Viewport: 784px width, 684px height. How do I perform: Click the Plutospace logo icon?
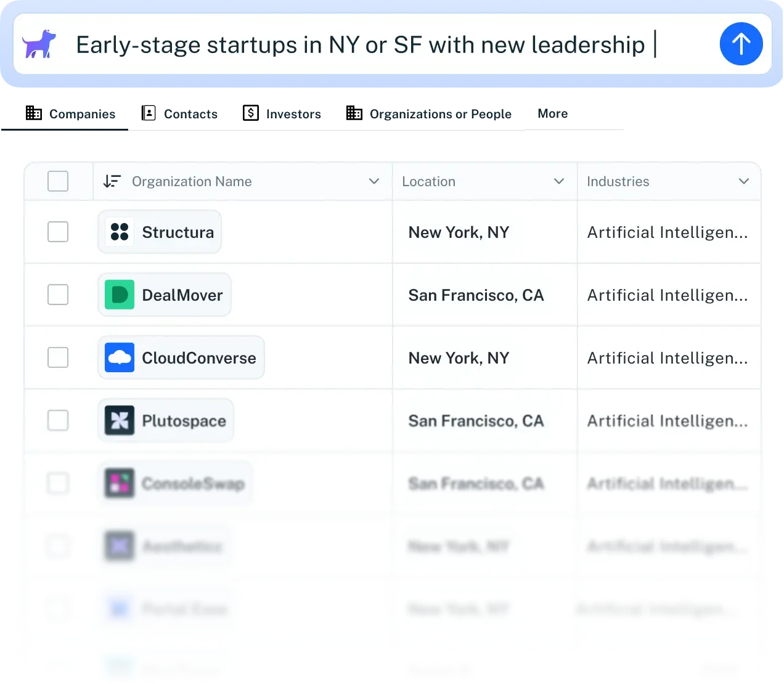click(120, 420)
